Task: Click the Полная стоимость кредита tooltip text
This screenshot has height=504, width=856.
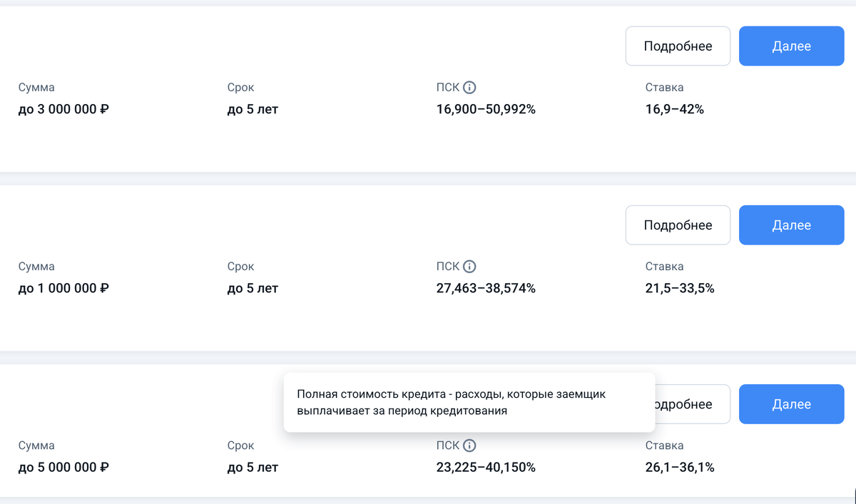Action: click(x=451, y=402)
